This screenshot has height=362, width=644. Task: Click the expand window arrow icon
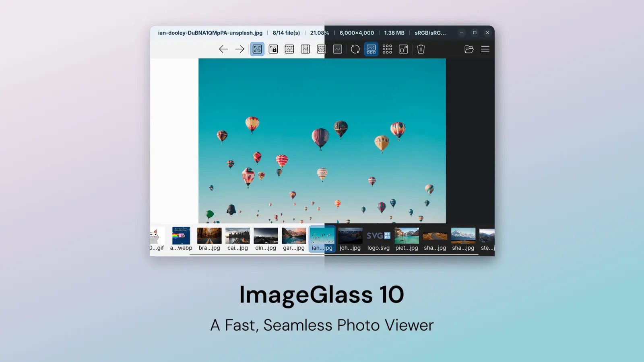[403, 49]
